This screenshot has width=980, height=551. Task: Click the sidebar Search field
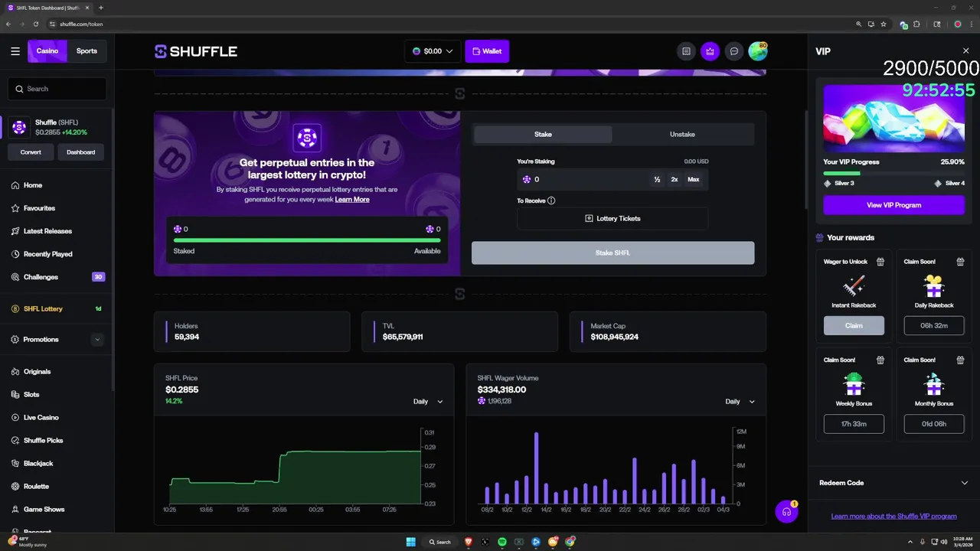coord(57,89)
